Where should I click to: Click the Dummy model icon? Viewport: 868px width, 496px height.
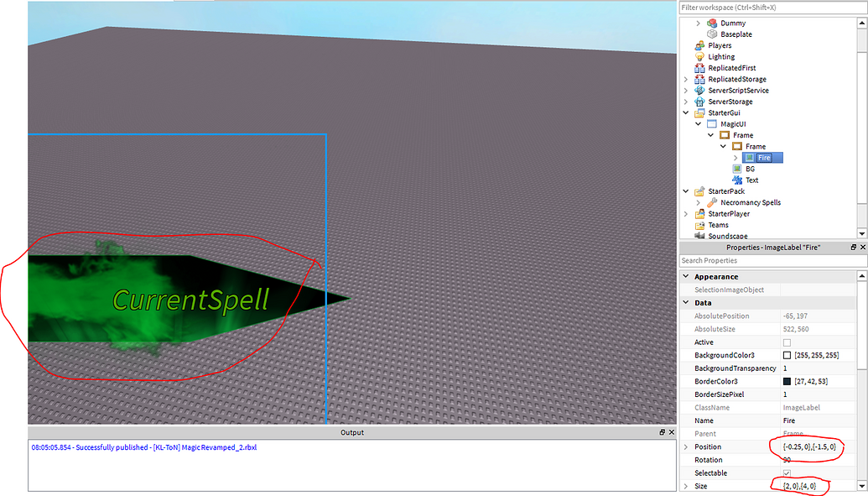[712, 23]
